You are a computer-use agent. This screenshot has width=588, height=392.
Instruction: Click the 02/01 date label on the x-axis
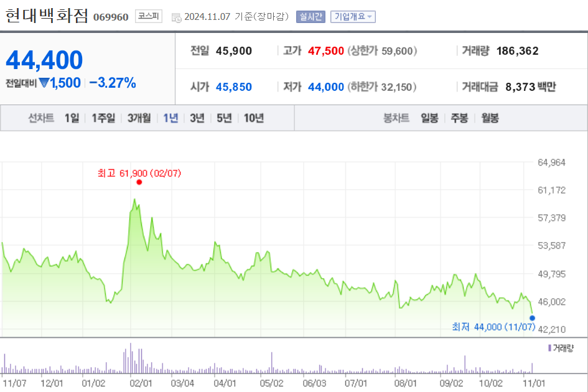pyautogui.click(x=141, y=383)
